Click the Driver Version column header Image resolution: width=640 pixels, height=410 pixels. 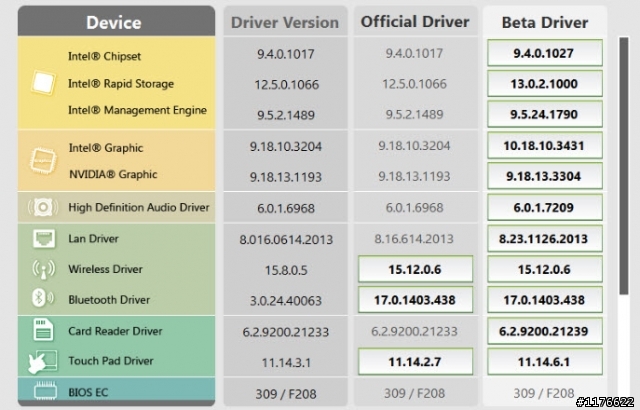coord(285,22)
